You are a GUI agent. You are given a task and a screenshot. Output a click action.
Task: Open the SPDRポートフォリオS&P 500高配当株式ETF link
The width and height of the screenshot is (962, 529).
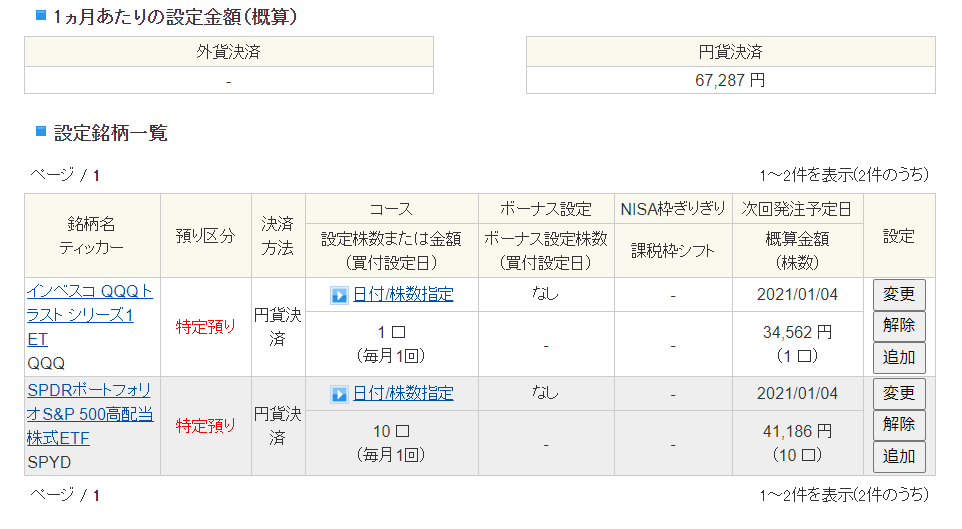[90, 414]
